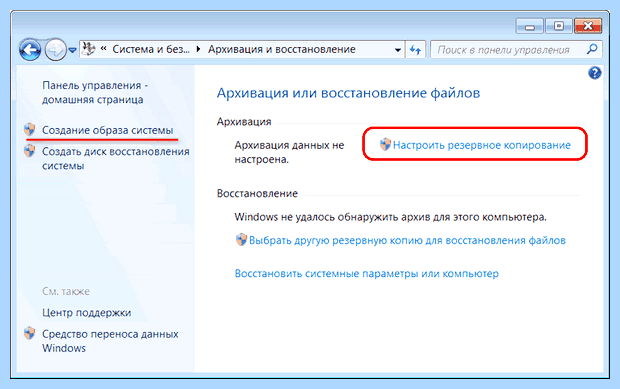Close the Архивация и восстановление window
The height and width of the screenshot is (389, 620).
click(x=588, y=26)
